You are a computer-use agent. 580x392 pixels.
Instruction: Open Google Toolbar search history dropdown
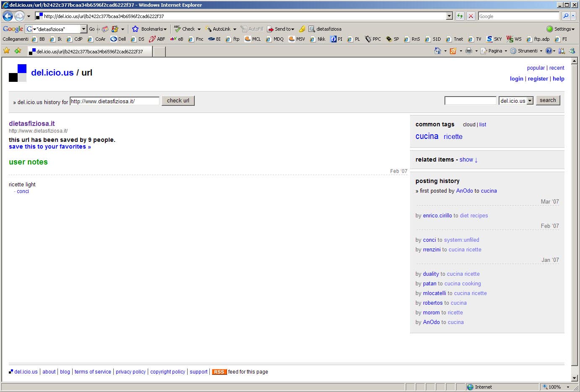tap(84, 29)
